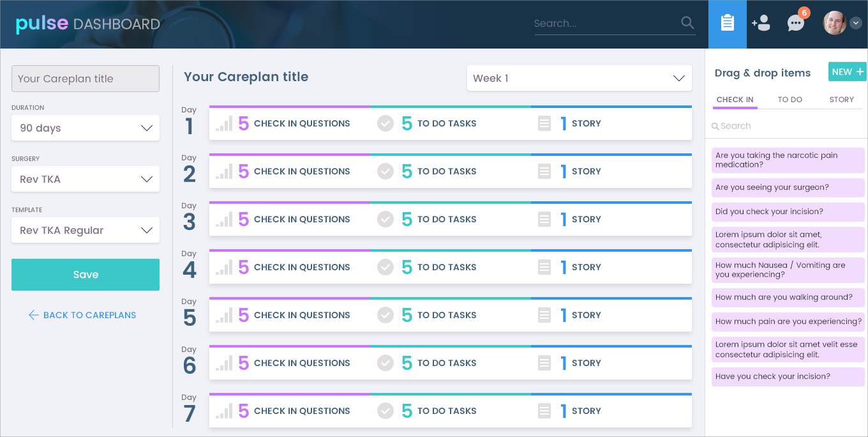Click Day 5 check-in bars icon
The image size is (868, 437).
click(224, 315)
